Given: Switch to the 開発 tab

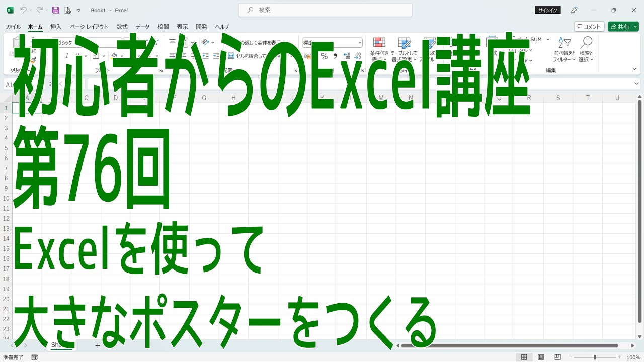Looking at the screenshot, I should [201, 27].
